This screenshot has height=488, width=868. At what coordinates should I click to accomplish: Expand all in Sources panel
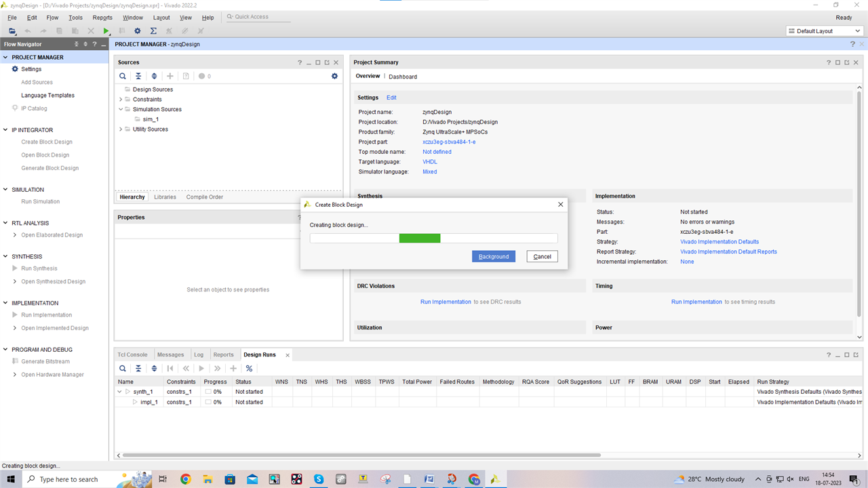click(x=154, y=76)
